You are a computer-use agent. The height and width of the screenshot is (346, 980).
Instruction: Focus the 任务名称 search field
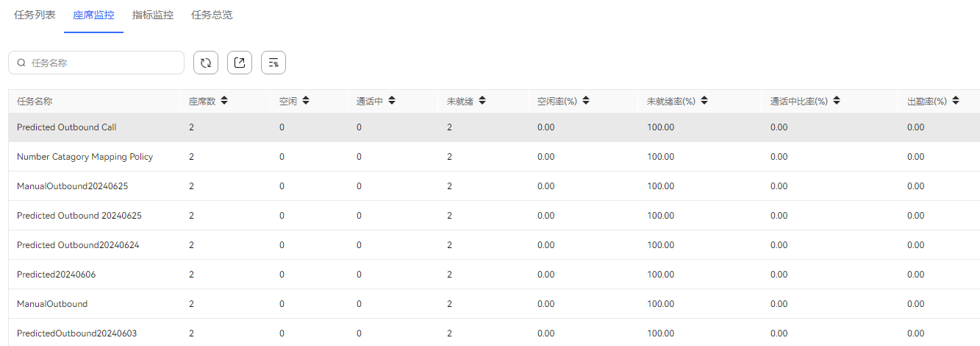(96, 63)
